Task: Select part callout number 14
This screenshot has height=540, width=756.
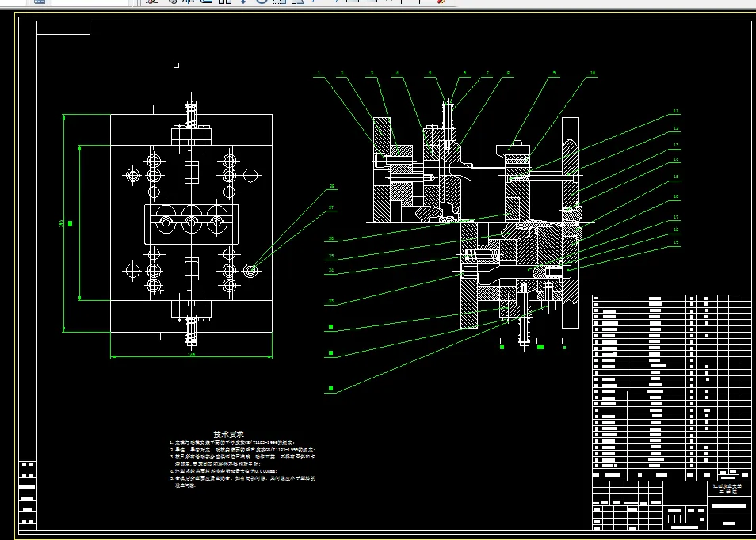Action: [x=676, y=159]
